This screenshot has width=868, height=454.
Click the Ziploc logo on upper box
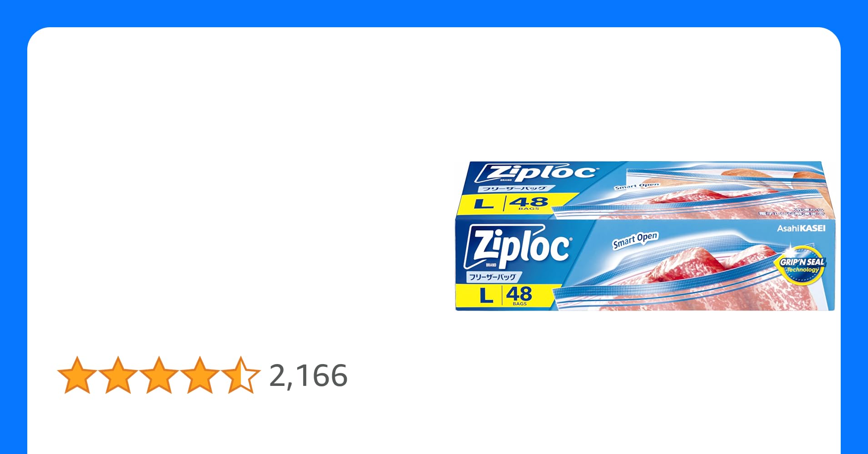point(536,173)
